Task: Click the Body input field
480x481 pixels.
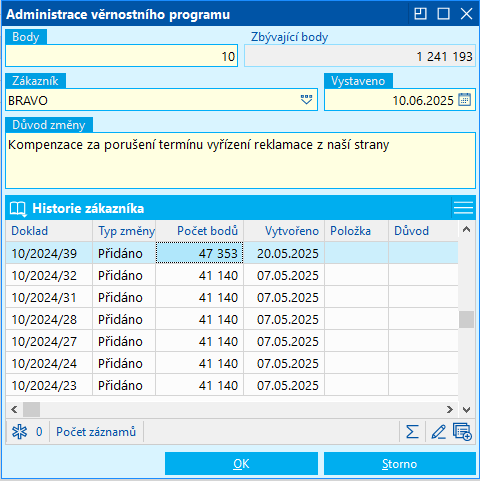Action: click(x=122, y=56)
